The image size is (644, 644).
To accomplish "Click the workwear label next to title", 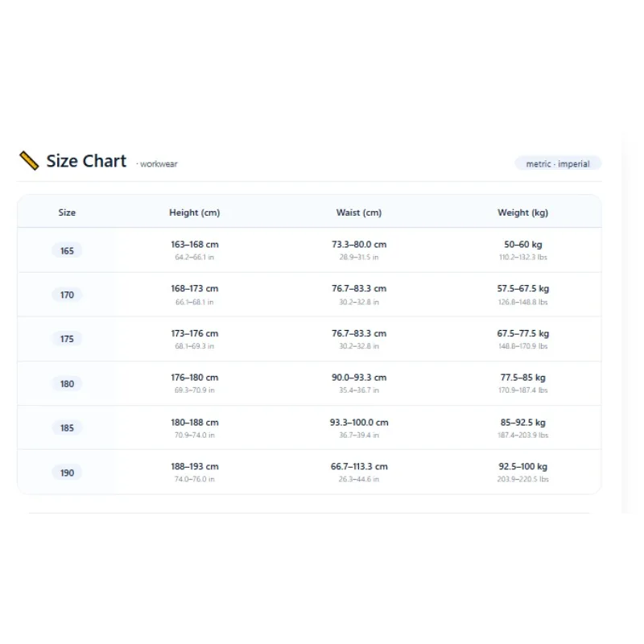I will point(157,164).
